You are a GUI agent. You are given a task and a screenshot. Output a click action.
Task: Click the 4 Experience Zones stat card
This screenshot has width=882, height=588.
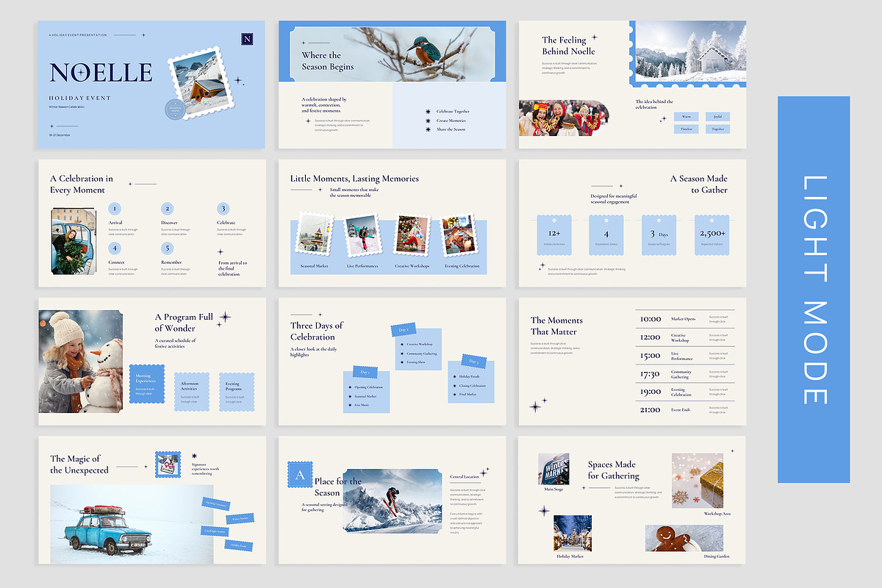(x=606, y=235)
